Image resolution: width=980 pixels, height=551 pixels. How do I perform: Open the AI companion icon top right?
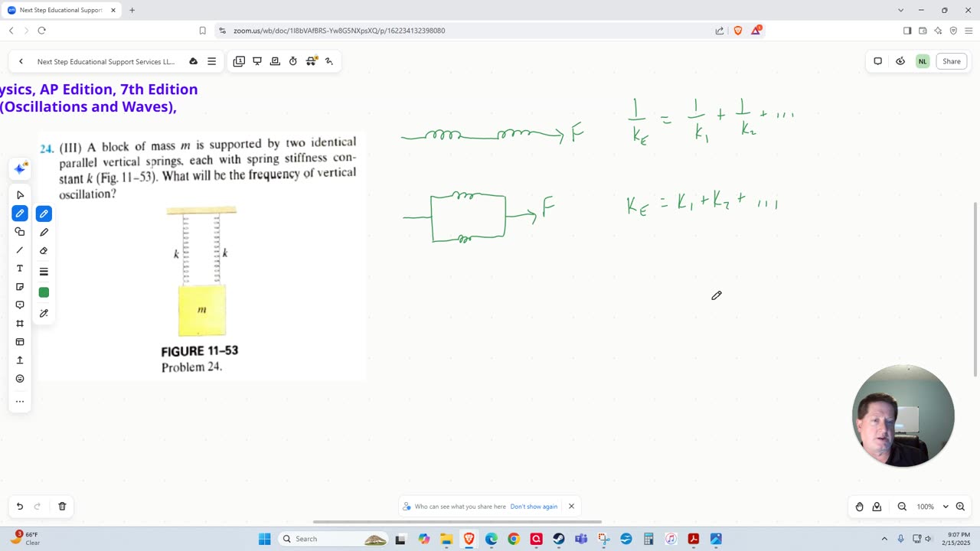tap(900, 61)
